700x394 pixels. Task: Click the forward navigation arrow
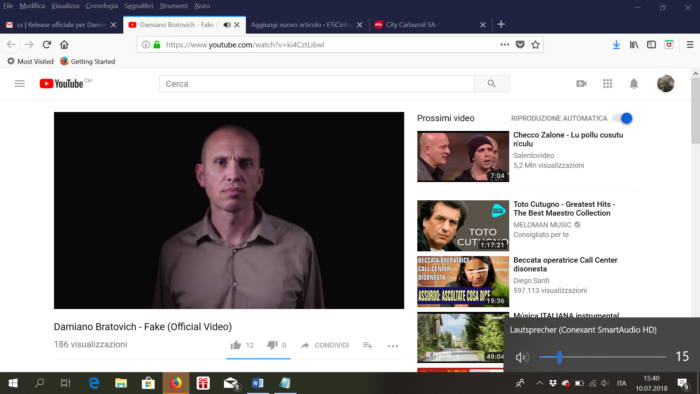click(x=29, y=45)
